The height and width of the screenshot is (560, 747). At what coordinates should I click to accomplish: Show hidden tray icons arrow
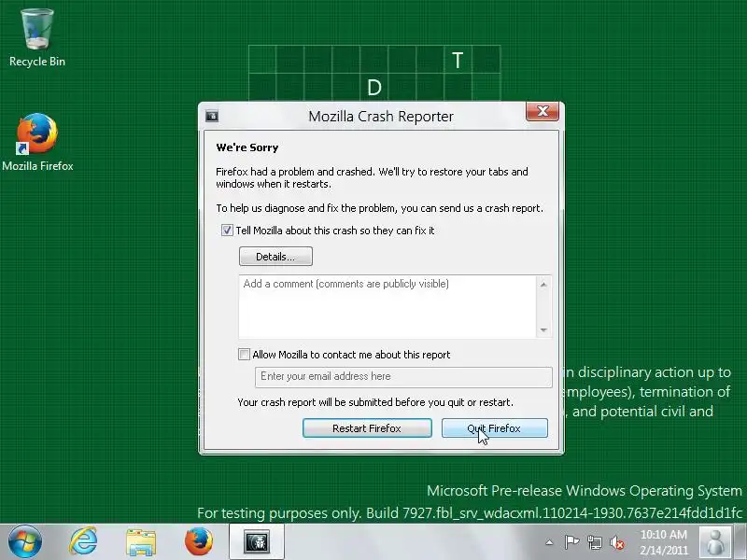click(x=549, y=542)
